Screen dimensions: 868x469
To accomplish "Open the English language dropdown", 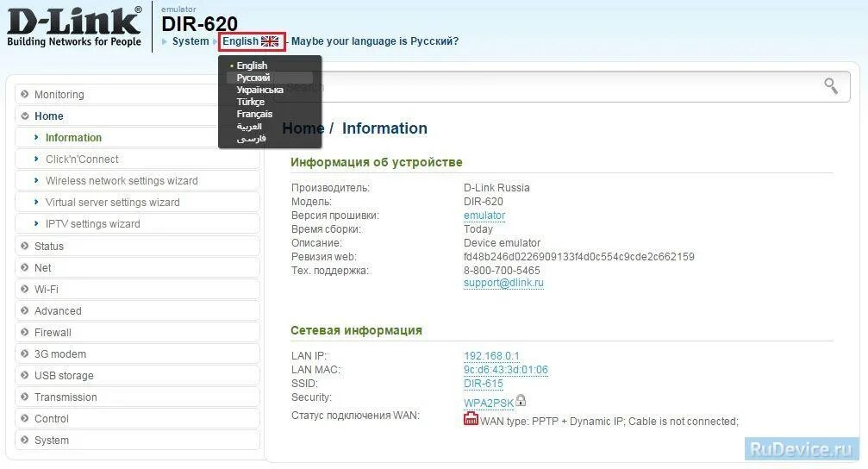I will point(252,41).
